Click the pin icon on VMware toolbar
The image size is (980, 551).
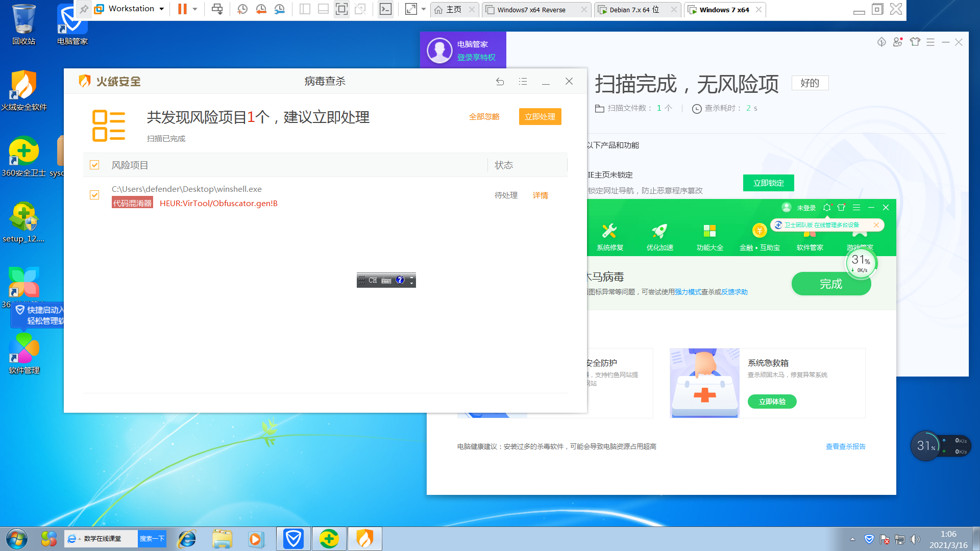point(84,9)
